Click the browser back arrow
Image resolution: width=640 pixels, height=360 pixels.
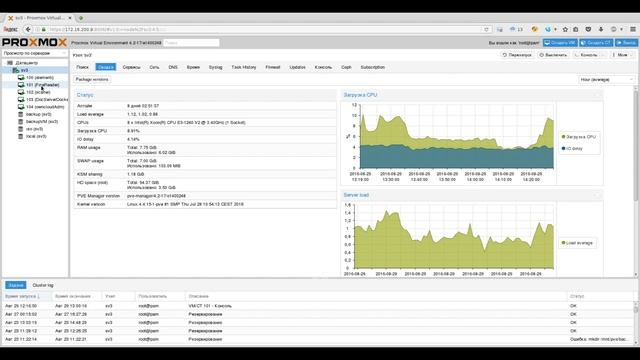click(x=28, y=29)
